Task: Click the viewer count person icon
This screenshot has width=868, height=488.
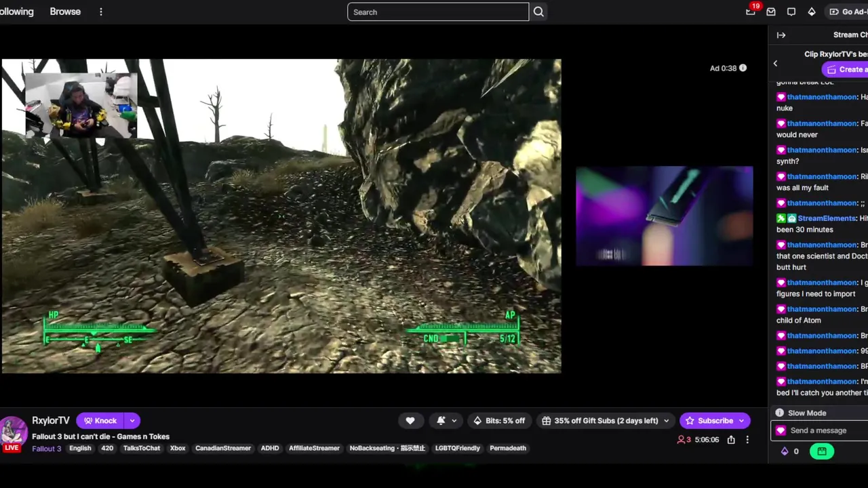Action: 681,440
